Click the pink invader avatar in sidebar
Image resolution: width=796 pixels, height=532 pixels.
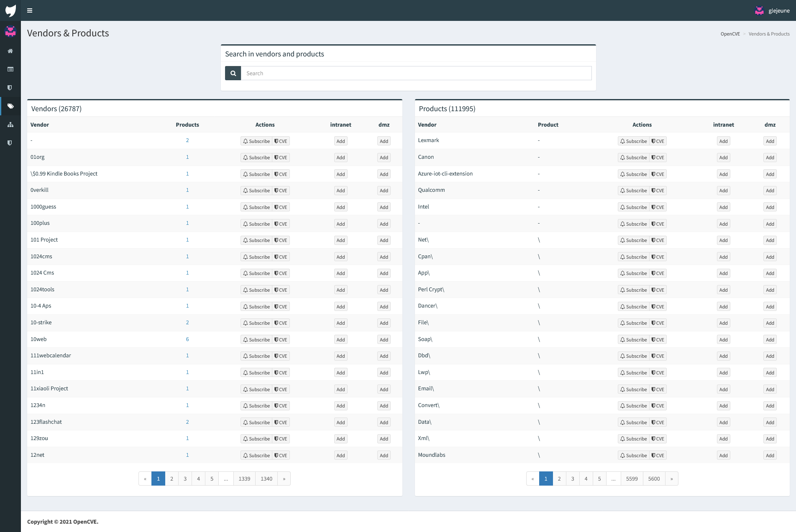pos(10,31)
